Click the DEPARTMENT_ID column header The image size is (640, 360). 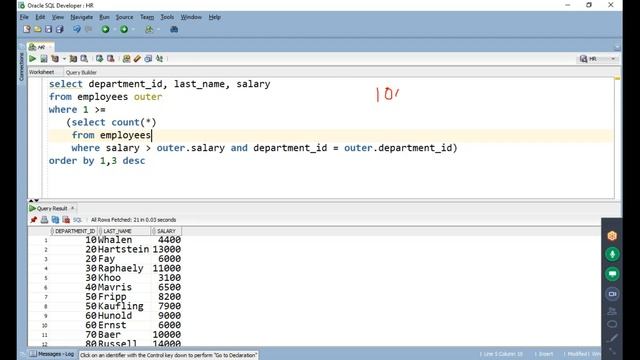[75, 231]
